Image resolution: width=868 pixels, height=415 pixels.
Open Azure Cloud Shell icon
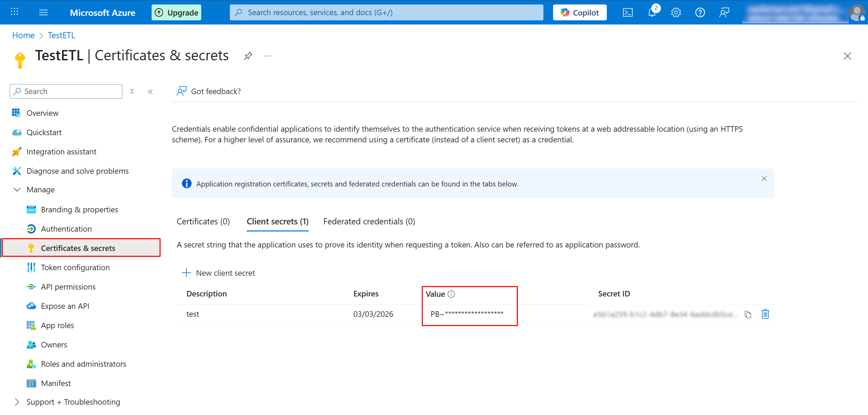tap(627, 13)
